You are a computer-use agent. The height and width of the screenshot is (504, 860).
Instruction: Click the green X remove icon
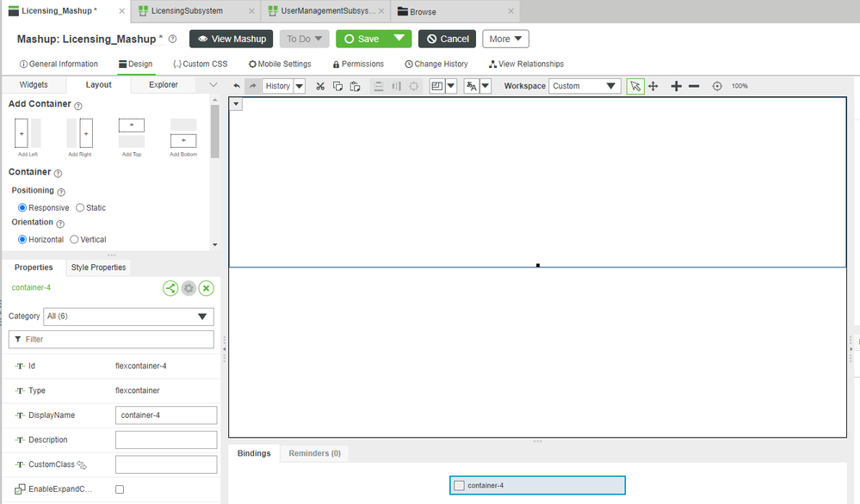coord(207,288)
